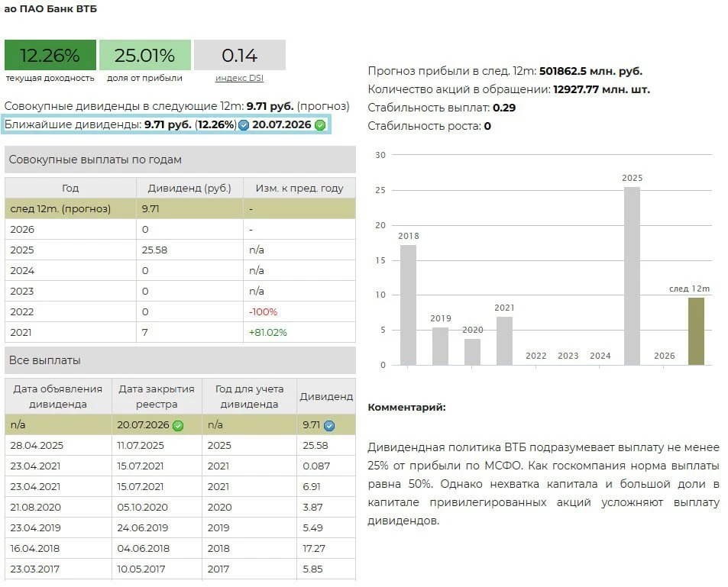Image resolution: width=728 pixels, height=587 pixels.
Task: Select the 12.26% текущая доходность tile
Action: coord(50,55)
